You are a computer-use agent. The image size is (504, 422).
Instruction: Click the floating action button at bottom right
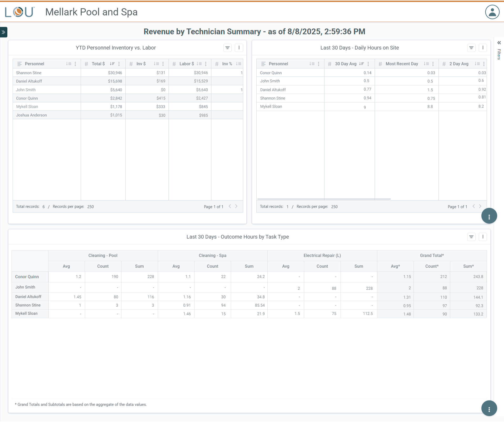[x=489, y=408]
